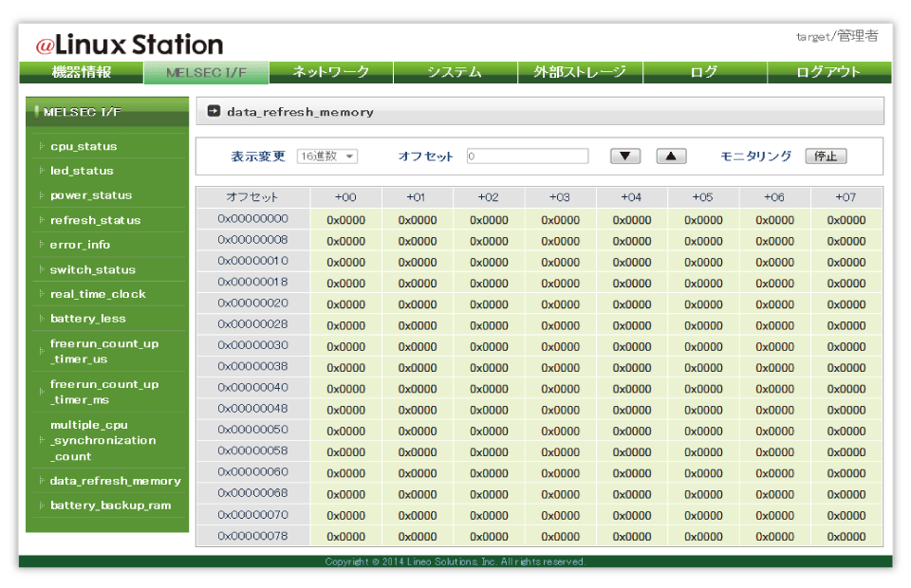The image size is (911, 588).
Task: Click the @Linux Station logo
Action: 129,45
